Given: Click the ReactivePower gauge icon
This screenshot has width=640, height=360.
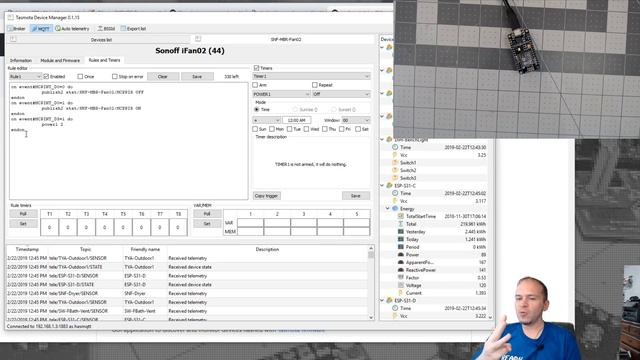Looking at the screenshot, I should 401,270.
